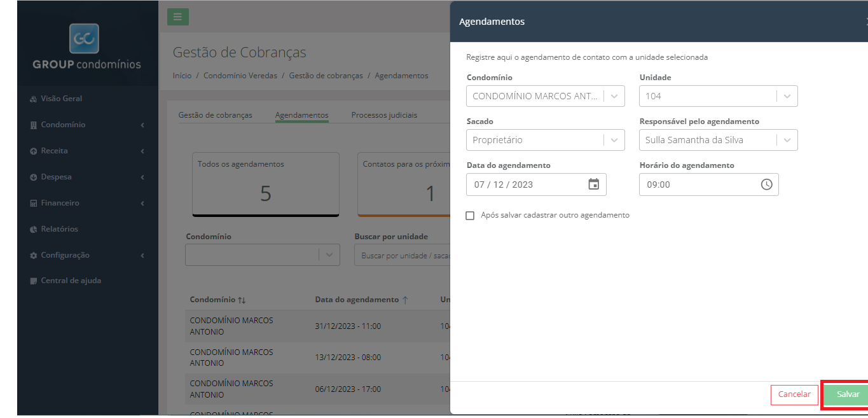Viewport: 868px width, 418px height.
Task: Click the Financeiro calculator icon in sidebar
Action: click(x=34, y=204)
